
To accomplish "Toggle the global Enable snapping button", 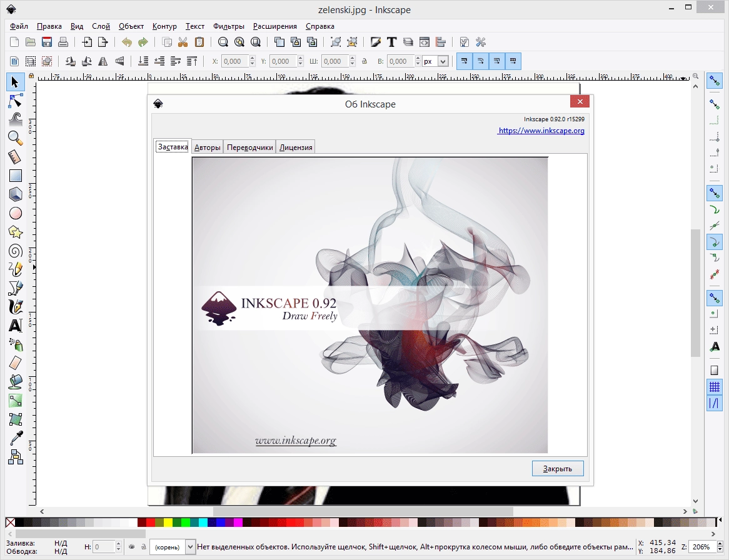I will tap(715, 81).
